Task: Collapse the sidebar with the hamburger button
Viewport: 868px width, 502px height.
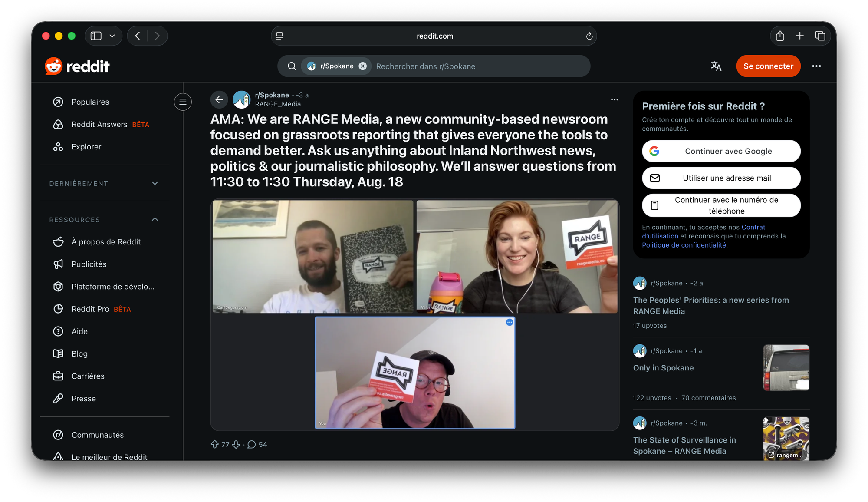Action: [183, 102]
